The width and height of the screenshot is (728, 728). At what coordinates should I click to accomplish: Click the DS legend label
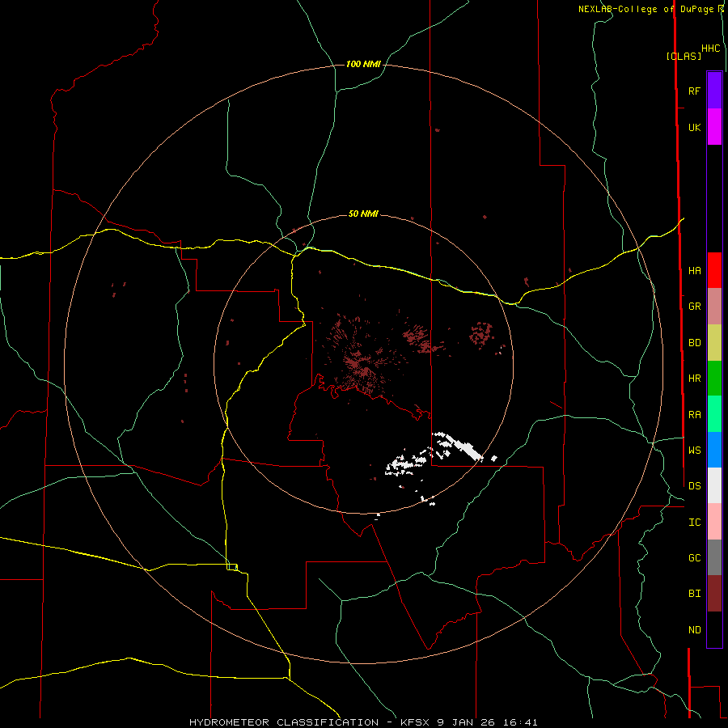[x=694, y=486]
